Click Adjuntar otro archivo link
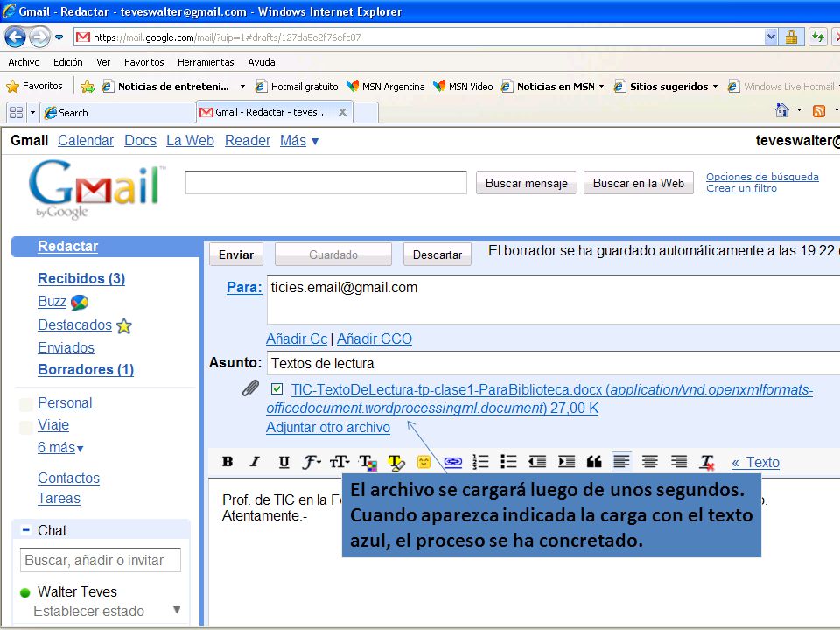 tap(328, 428)
